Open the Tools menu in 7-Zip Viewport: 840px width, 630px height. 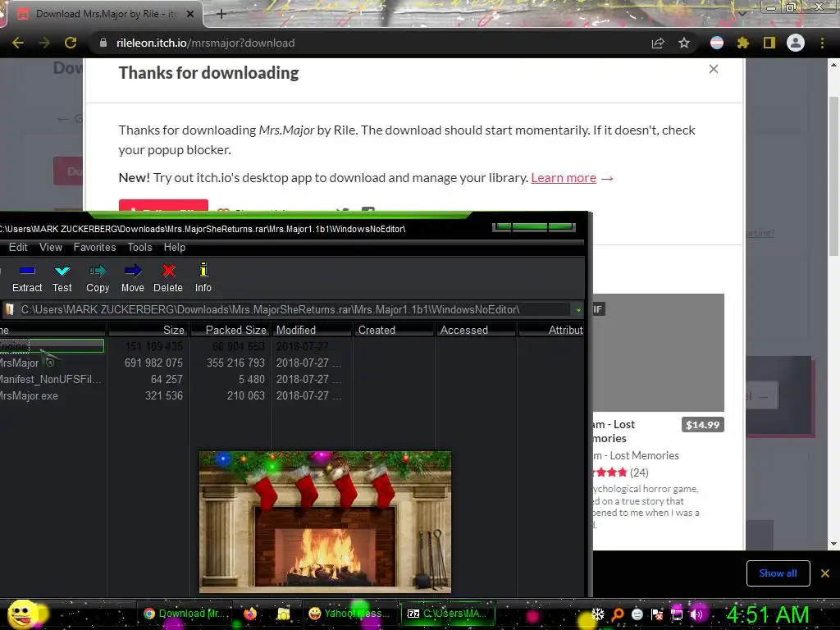[139, 248]
